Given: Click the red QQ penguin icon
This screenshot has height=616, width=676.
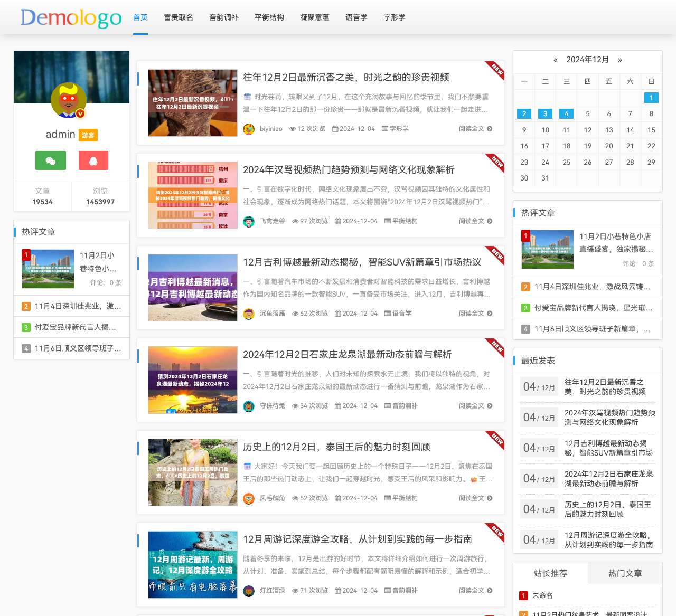Looking at the screenshot, I should 93,160.
